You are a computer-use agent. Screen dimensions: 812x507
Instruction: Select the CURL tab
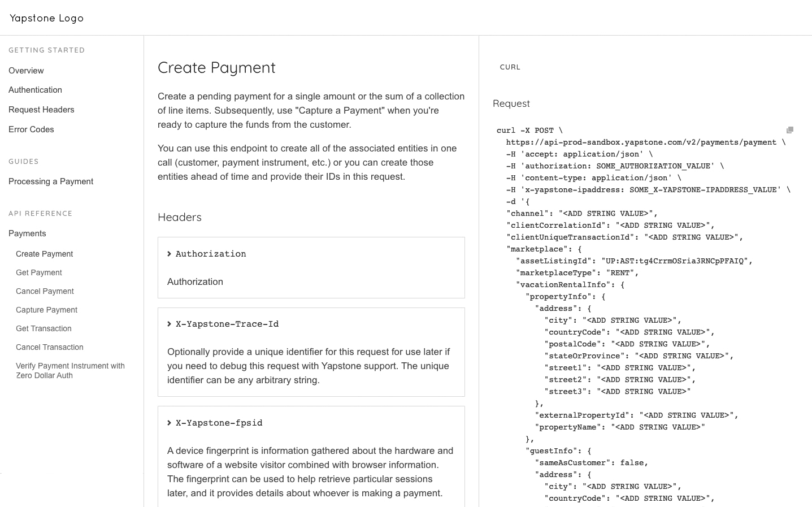tap(510, 67)
